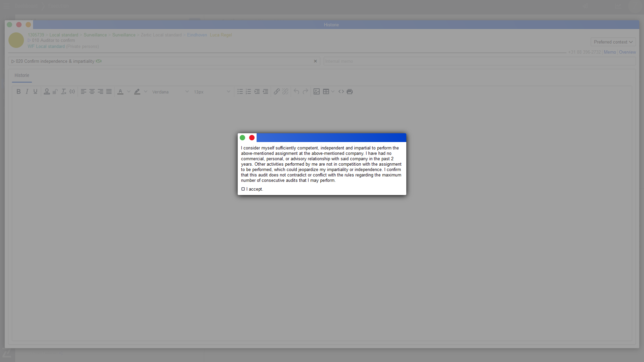Expand the Preferred context dropdown
Viewport: 644px width, 362px height.
click(x=613, y=42)
